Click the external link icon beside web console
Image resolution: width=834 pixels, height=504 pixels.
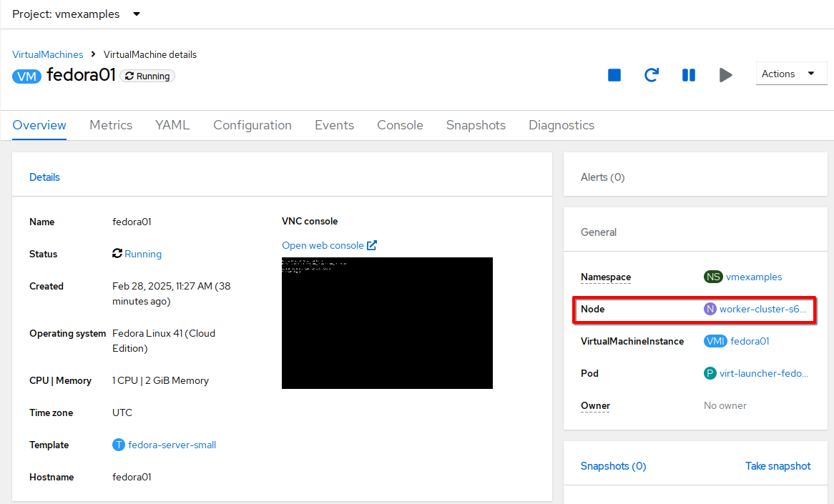pyautogui.click(x=372, y=245)
